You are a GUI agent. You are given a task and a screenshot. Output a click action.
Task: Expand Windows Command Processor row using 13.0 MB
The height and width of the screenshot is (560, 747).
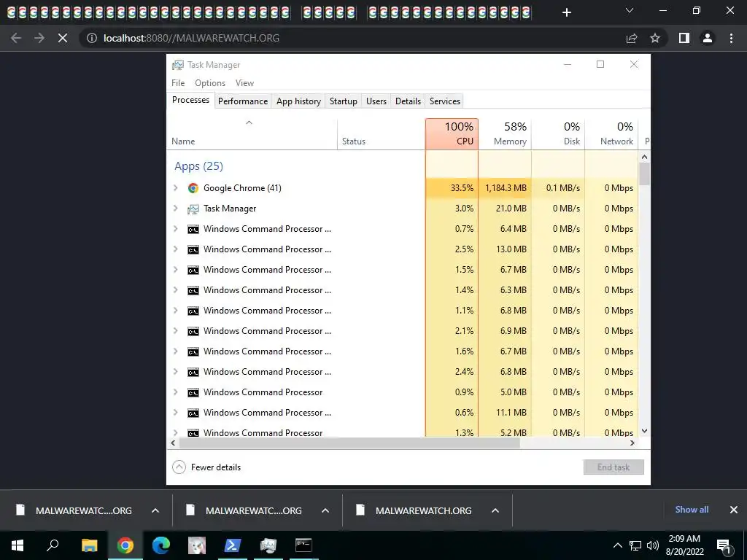[175, 249]
